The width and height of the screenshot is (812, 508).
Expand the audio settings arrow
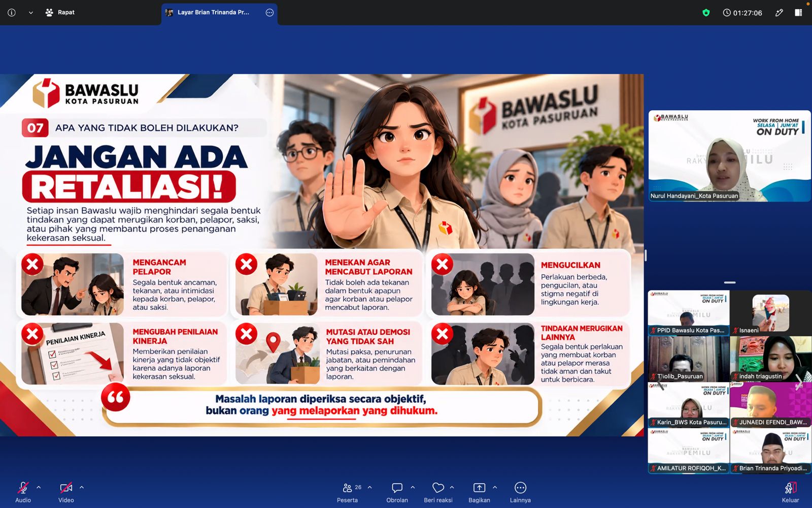pyautogui.click(x=39, y=487)
